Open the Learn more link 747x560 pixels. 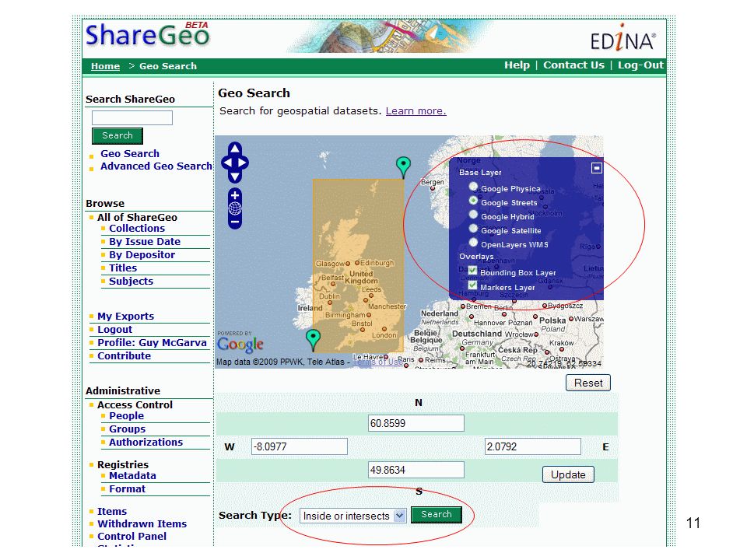click(x=416, y=111)
